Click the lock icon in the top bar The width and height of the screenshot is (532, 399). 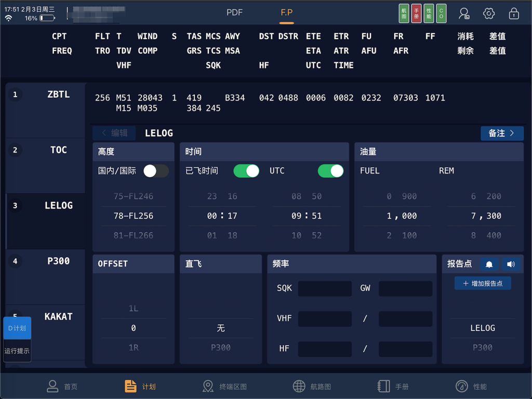pos(513,13)
